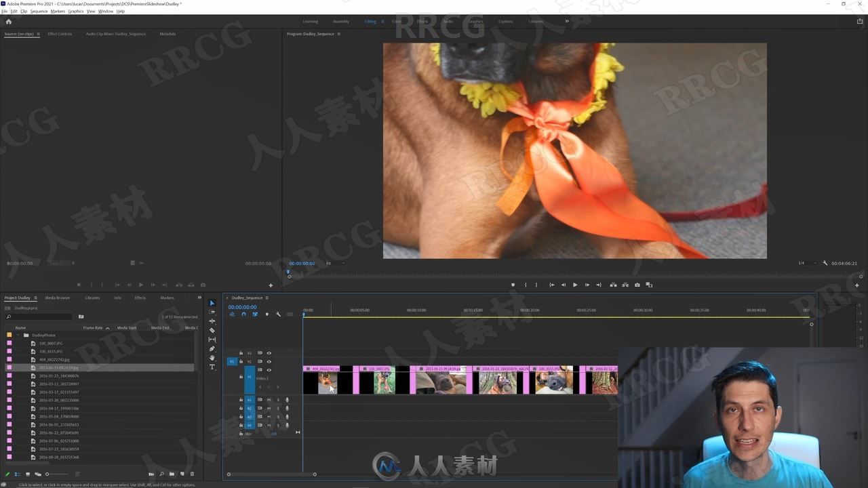Toggle V3 track output eye
The width and height of the screenshot is (868, 488).
click(269, 353)
